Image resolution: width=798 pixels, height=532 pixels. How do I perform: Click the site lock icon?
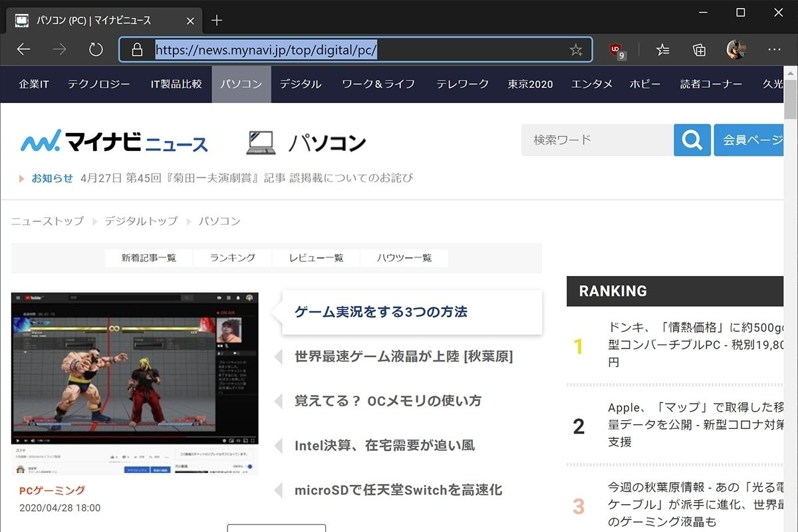click(137, 50)
